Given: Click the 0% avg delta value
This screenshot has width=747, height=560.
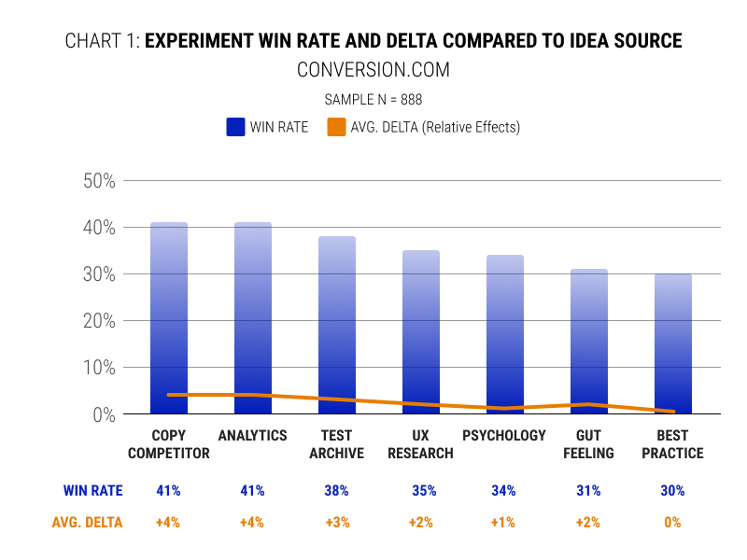Looking at the screenshot, I should click(x=673, y=523).
